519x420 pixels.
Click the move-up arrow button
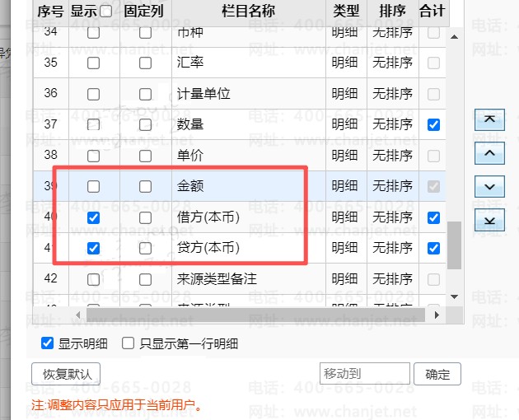pyautogui.click(x=489, y=153)
